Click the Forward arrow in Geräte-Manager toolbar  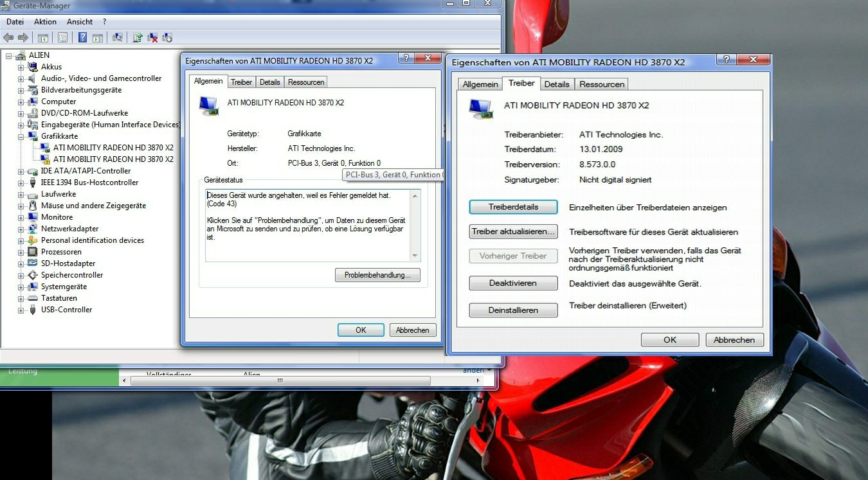[x=23, y=37]
